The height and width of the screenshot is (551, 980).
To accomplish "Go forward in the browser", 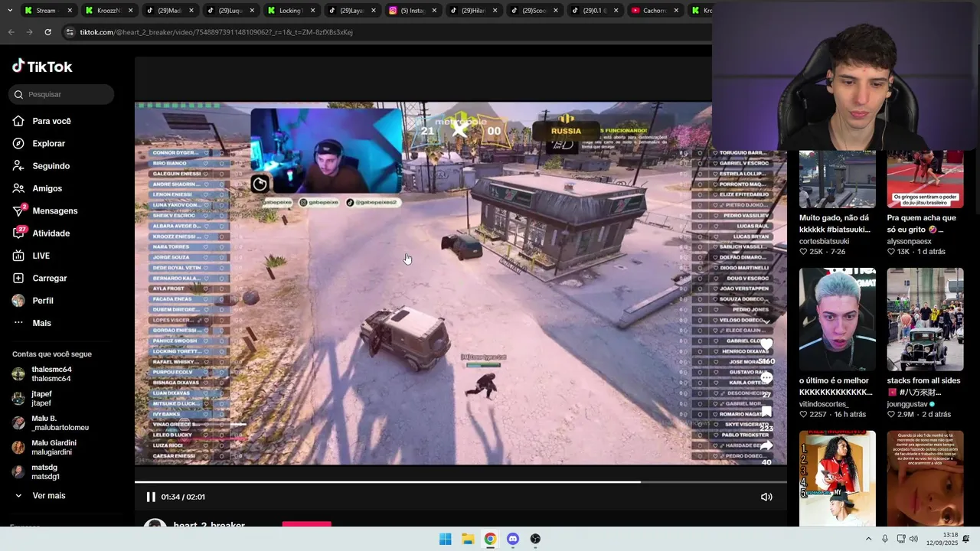I will [x=29, y=32].
